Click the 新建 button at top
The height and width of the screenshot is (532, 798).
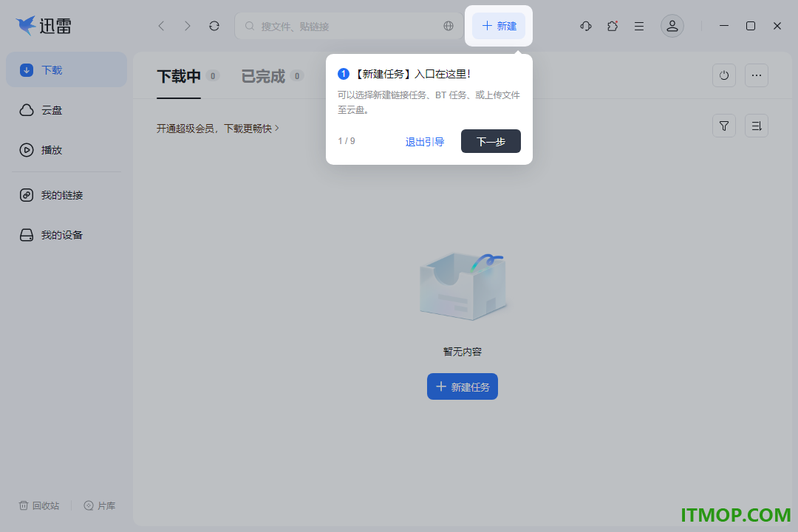tap(499, 26)
